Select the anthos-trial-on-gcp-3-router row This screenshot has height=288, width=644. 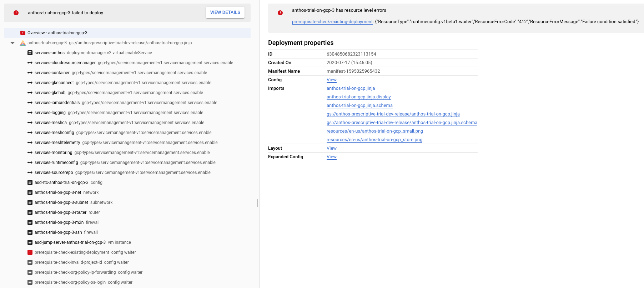(x=127, y=212)
